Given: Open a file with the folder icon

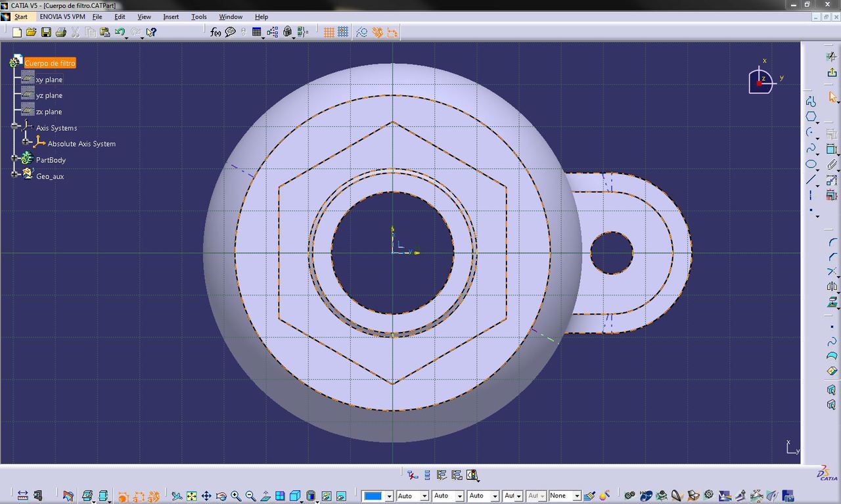Looking at the screenshot, I should point(31,32).
